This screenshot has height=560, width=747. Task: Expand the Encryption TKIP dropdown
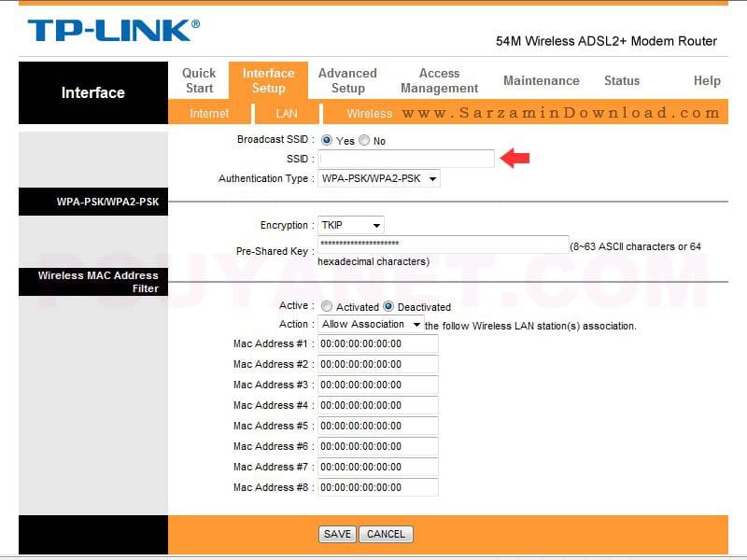point(350,225)
